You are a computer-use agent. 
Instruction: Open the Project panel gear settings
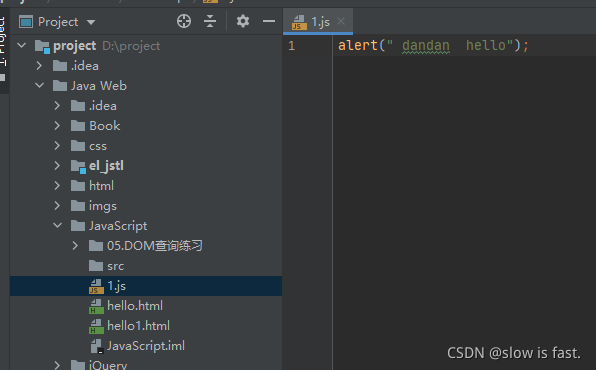[x=243, y=21]
